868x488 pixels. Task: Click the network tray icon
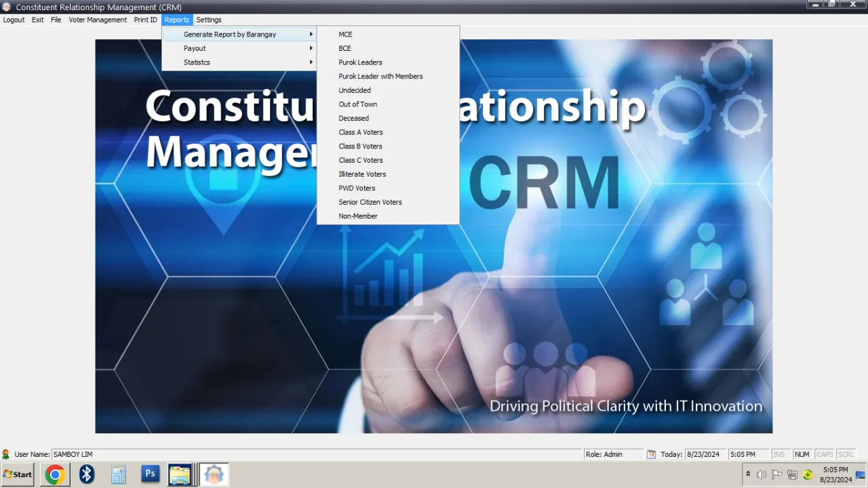coord(792,474)
